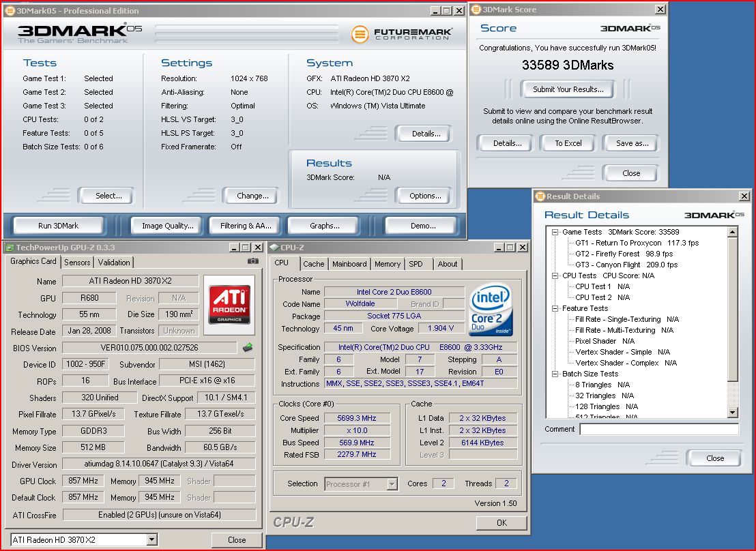Select the CPU Test 2 row
The height and width of the screenshot is (551, 756).
[602, 297]
